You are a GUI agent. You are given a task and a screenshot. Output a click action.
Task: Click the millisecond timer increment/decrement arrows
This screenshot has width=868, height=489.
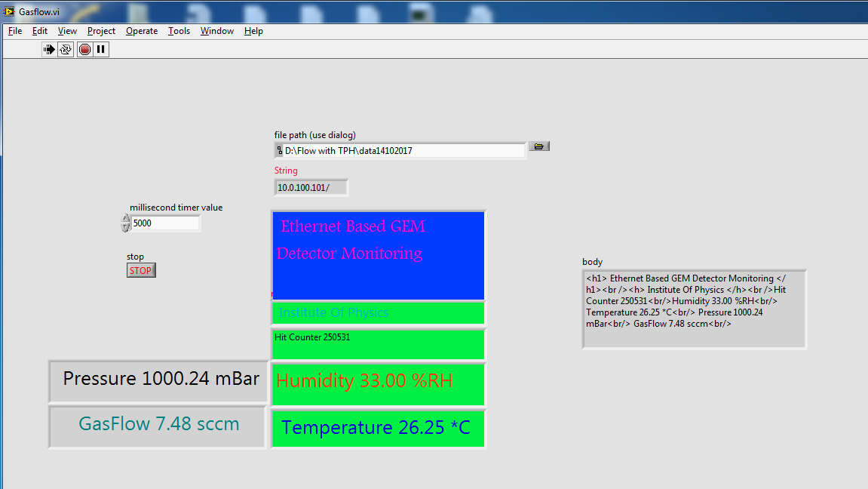point(126,223)
